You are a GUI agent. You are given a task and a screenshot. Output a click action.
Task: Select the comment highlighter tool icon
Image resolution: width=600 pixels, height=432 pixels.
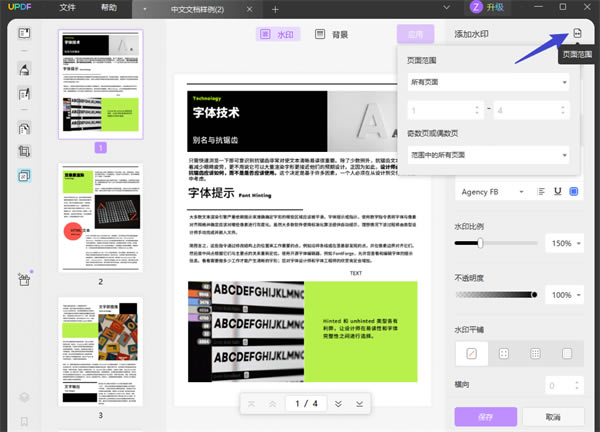click(x=25, y=69)
